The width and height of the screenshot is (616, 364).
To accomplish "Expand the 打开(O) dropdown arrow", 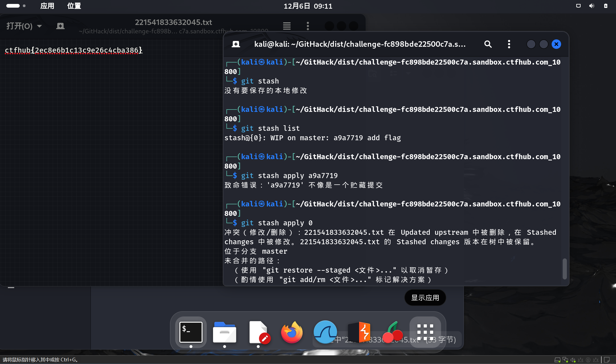I will coord(39,26).
